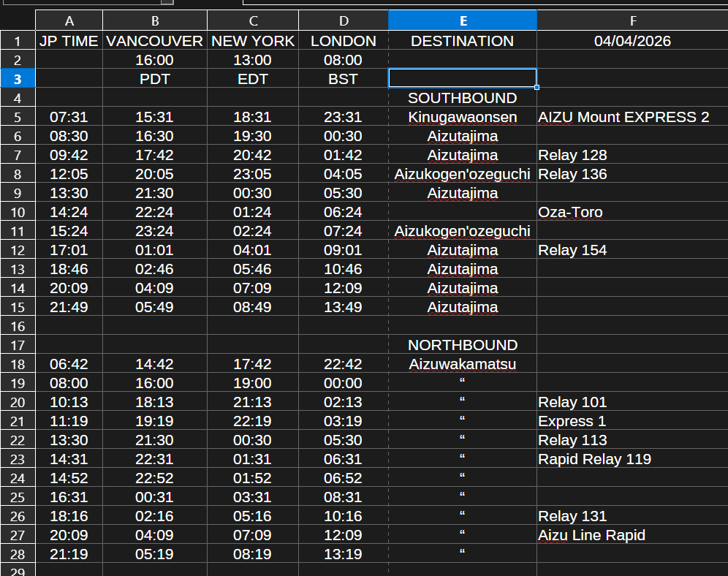Select the 'Kinugawaonsen' destination cell
Screen dimensions: 728x576
(463, 117)
